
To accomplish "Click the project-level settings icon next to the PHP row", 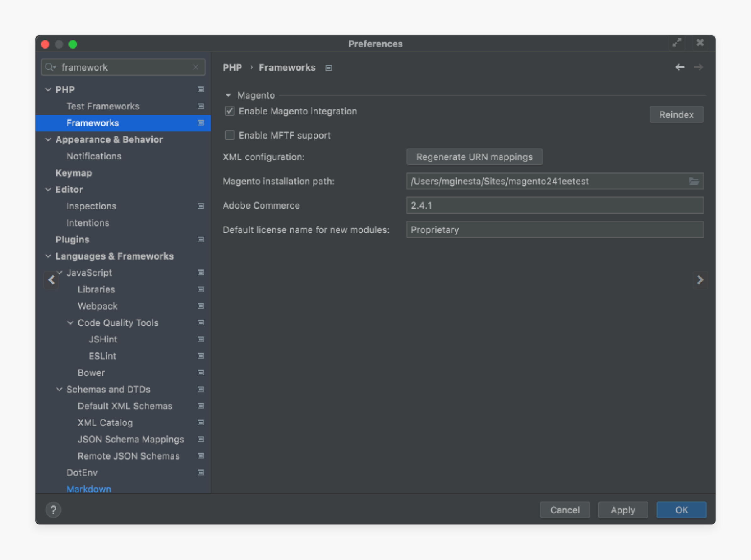I will 201,90.
